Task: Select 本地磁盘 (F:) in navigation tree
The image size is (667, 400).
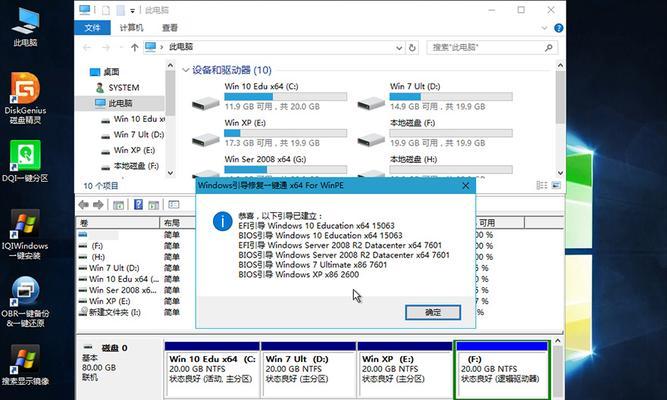Action: 130,166
